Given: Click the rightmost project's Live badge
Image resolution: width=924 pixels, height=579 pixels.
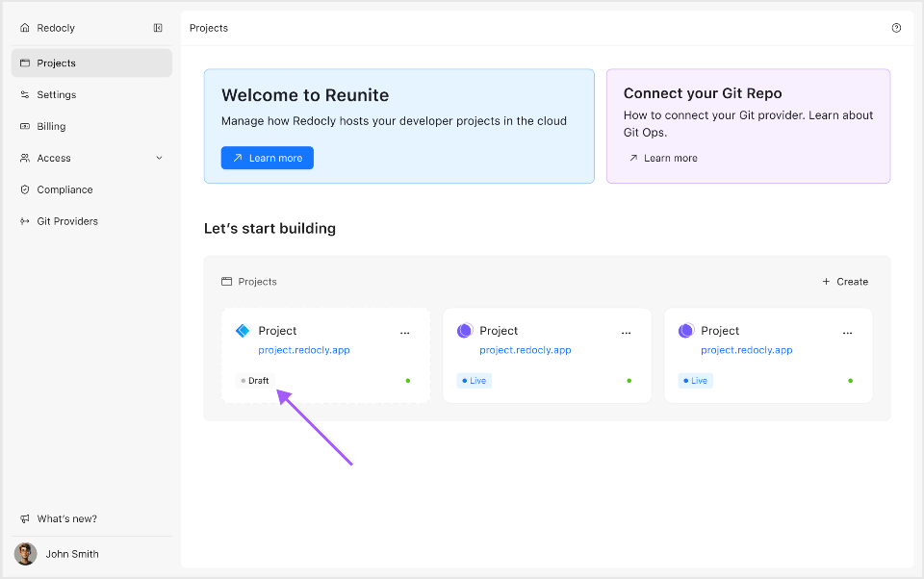Looking at the screenshot, I should click(x=695, y=381).
